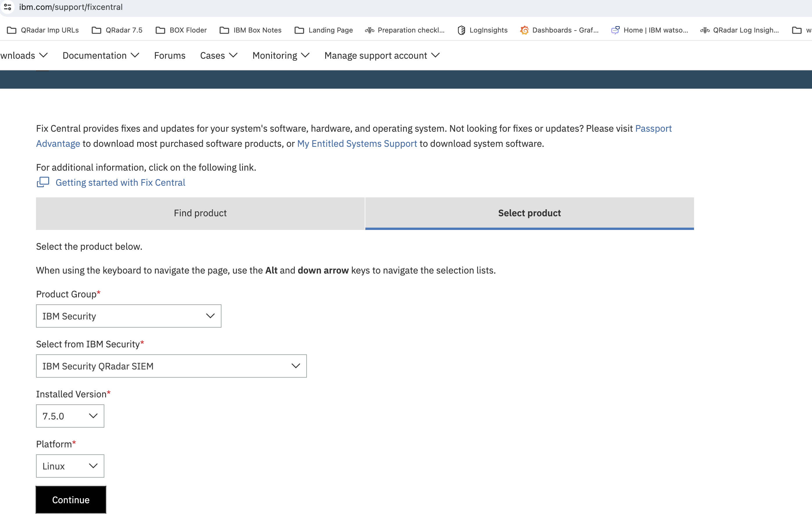Expand the Documentation menu
Viewport: 812px width, 525px height.
click(x=101, y=55)
